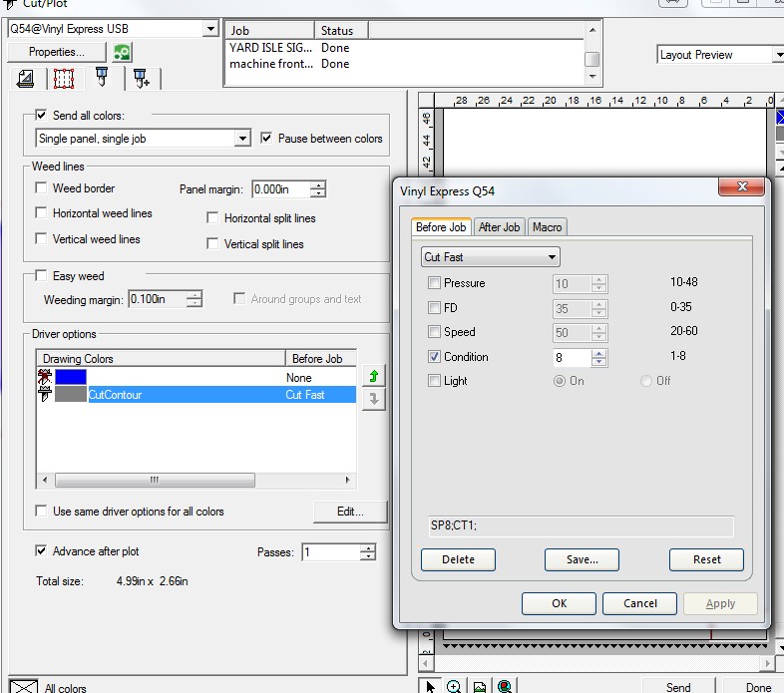This screenshot has width=784, height=693.
Task: Check Horizontal split lines
Action: (x=212, y=218)
